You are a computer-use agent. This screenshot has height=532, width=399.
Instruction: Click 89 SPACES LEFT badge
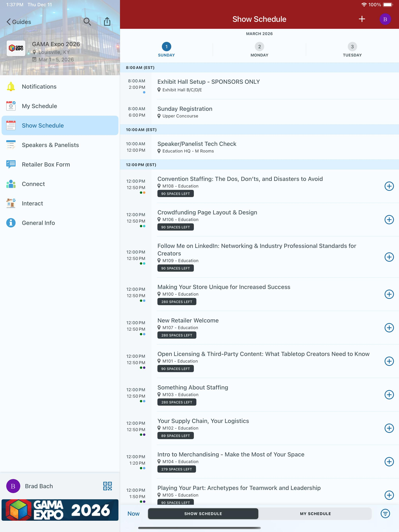click(x=175, y=436)
